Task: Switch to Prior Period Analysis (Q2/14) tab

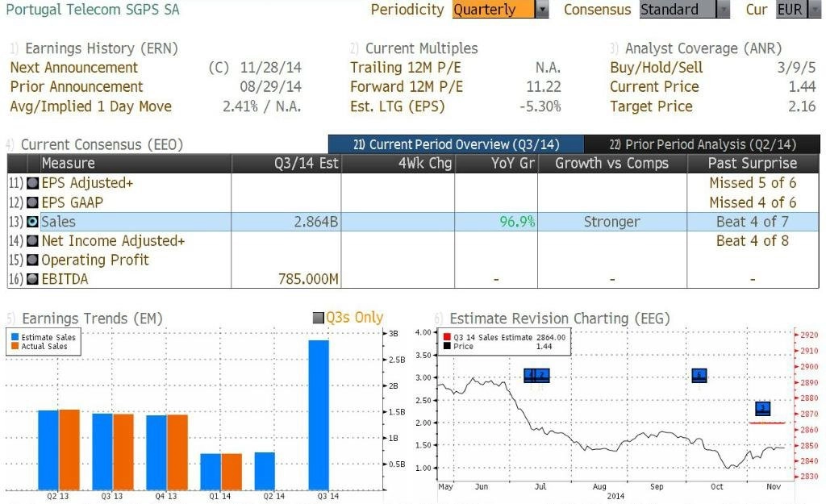Action: coord(703,144)
